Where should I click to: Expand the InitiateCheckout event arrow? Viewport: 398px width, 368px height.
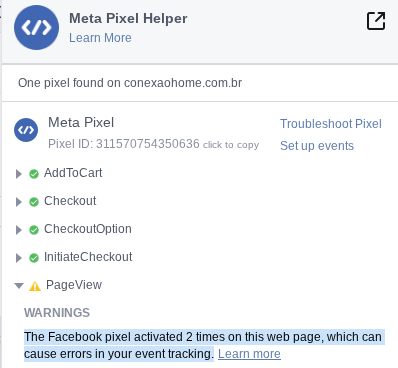(19, 258)
